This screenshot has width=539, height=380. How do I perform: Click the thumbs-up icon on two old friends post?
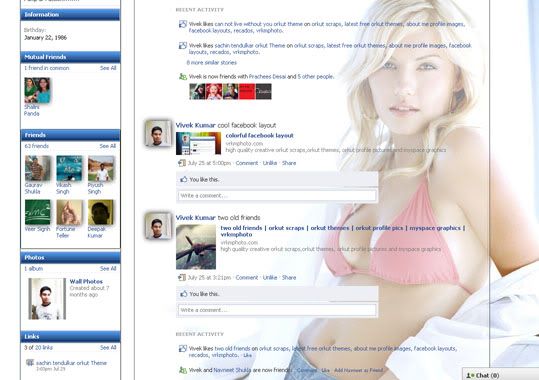pyautogui.click(x=184, y=294)
